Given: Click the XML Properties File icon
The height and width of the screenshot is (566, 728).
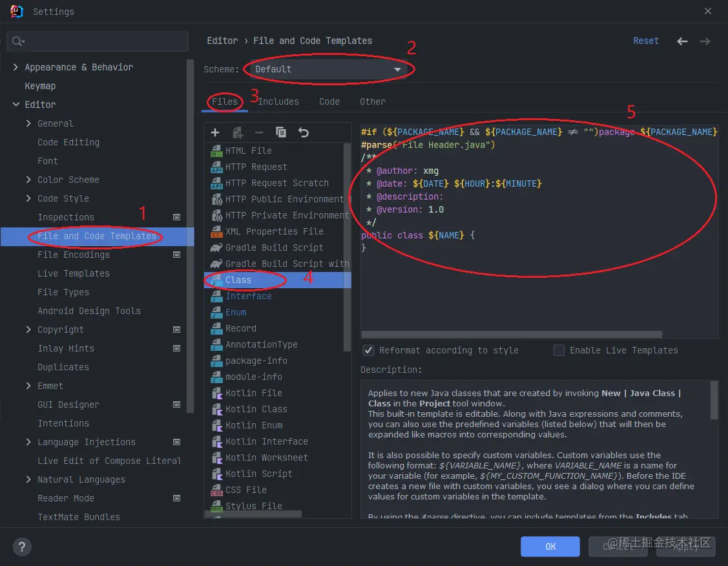Looking at the screenshot, I should (216, 231).
